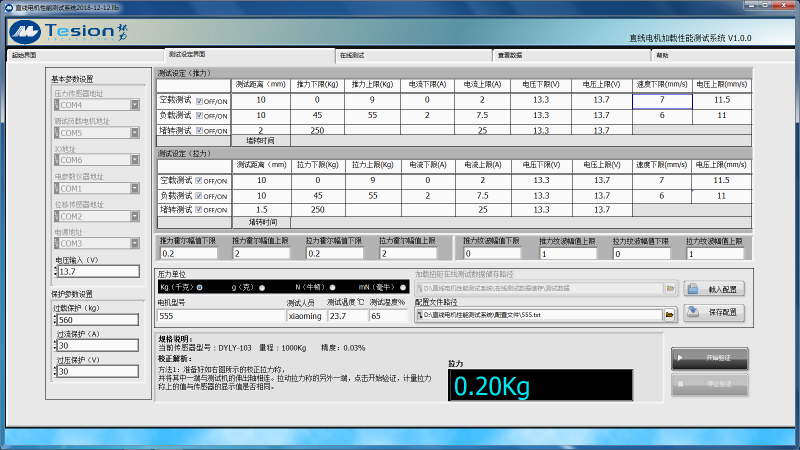The height and width of the screenshot is (450, 800).
Task: Click the 过载保护 field showing 560
Action: (x=100, y=320)
